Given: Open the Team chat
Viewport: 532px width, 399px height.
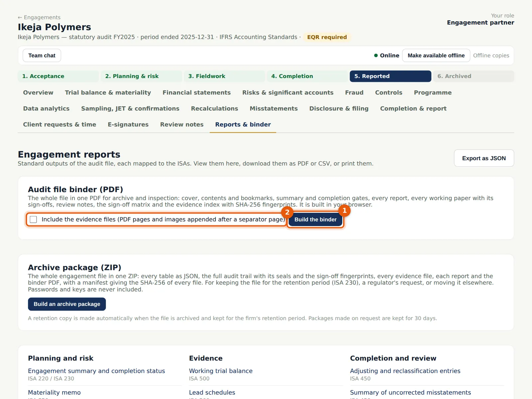Looking at the screenshot, I should 42,56.
